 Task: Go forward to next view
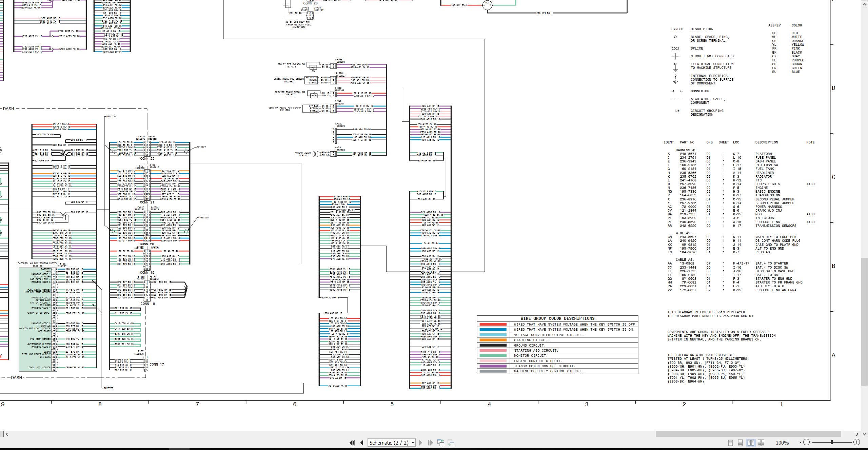(451, 443)
